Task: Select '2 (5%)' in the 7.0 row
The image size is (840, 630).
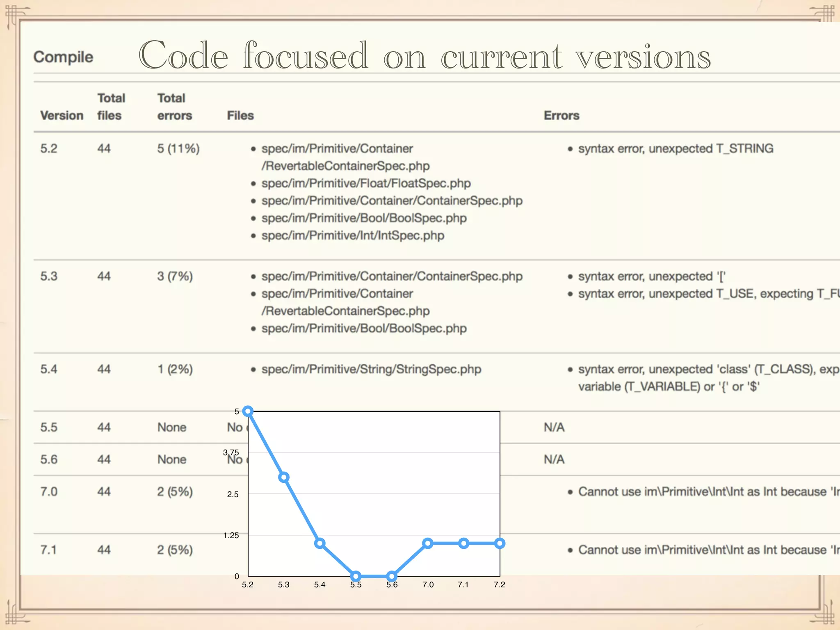Action: click(175, 492)
